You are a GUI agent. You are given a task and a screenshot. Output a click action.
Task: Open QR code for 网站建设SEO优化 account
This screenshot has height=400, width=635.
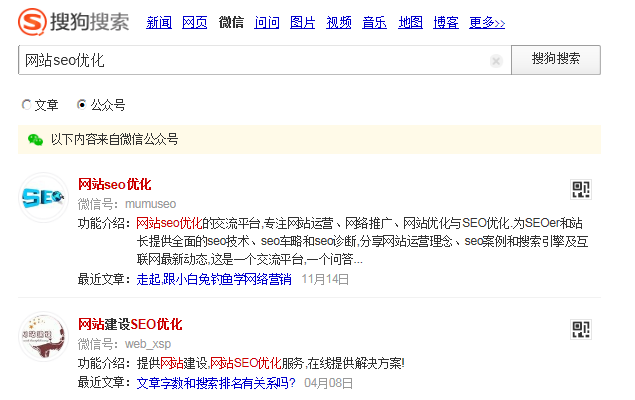coord(582,330)
